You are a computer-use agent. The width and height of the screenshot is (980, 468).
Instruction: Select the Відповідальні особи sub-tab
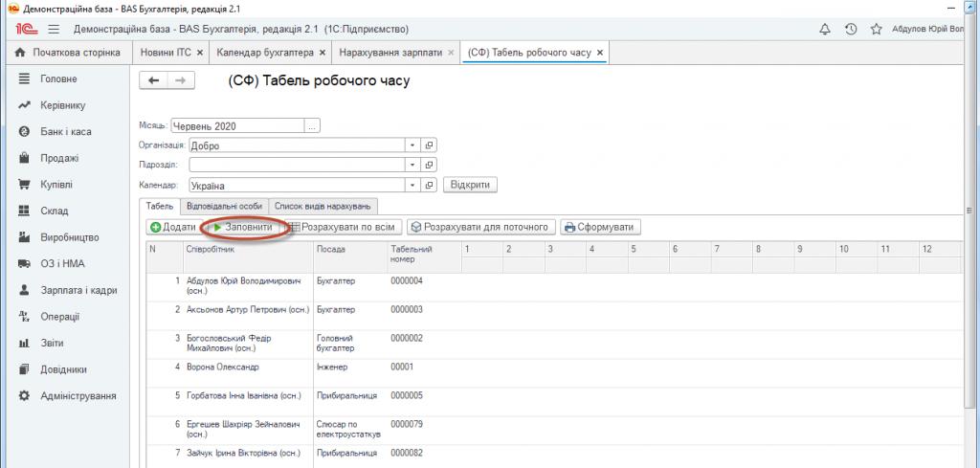point(224,206)
